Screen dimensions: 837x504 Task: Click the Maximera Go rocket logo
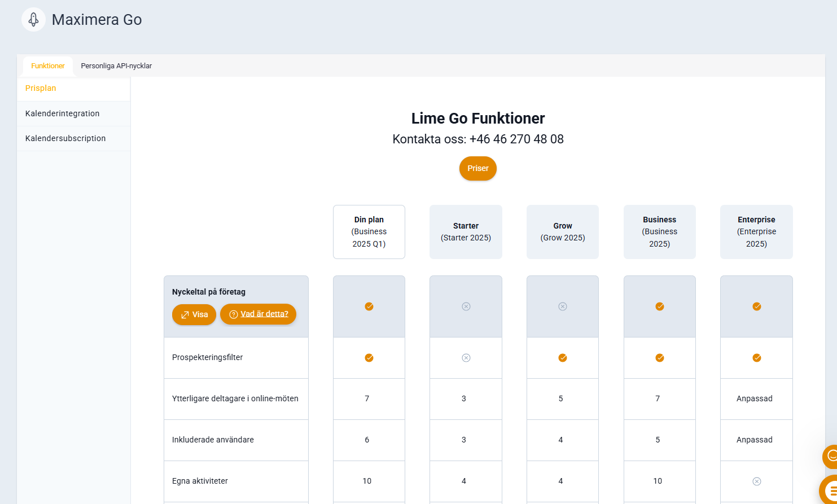coord(33,20)
